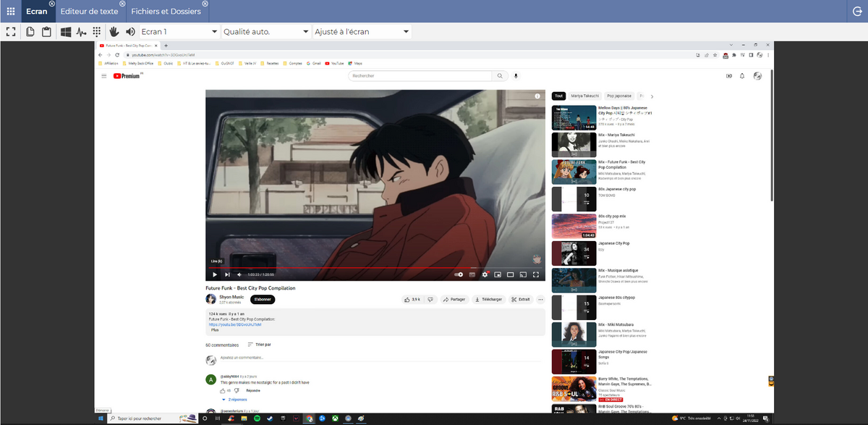Switch to Fichiers et Dossiers tab
The height and width of the screenshot is (425, 868).
point(166,11)
